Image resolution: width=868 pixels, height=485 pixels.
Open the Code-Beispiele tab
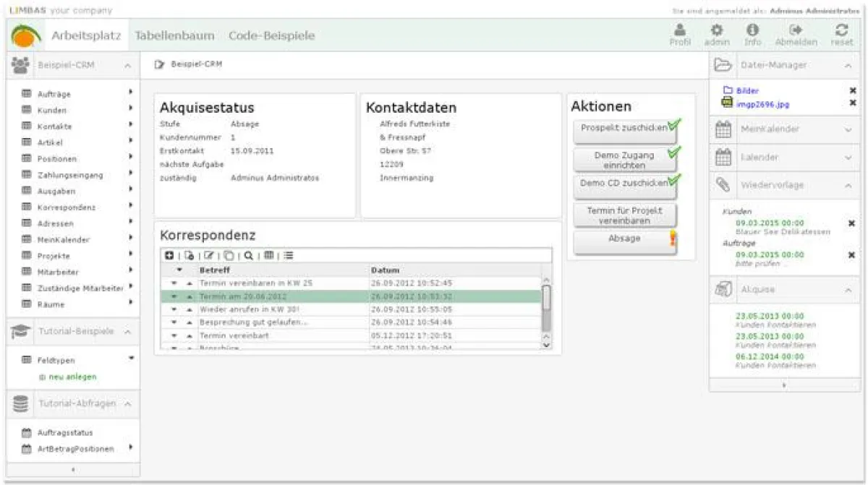[x=271, y=34]
